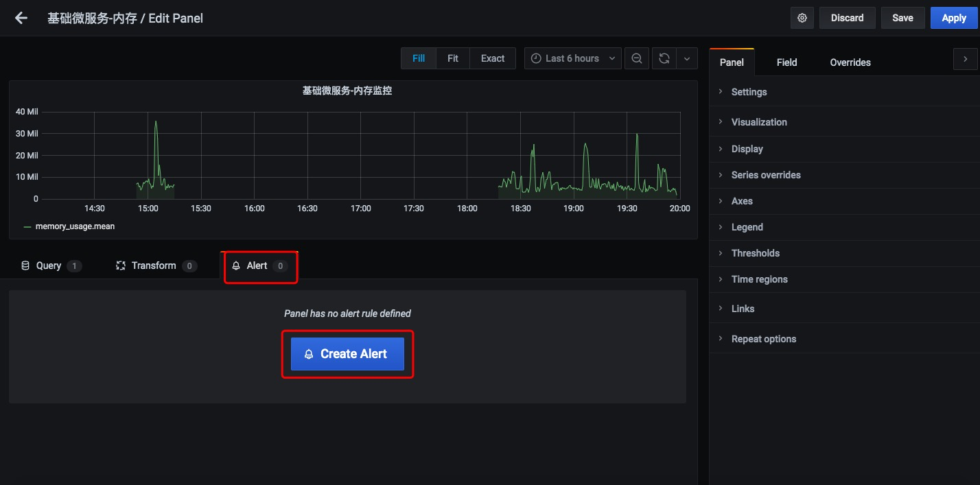Open dashboard settings gear icon
980x485 pixels.
click(802, 18)
